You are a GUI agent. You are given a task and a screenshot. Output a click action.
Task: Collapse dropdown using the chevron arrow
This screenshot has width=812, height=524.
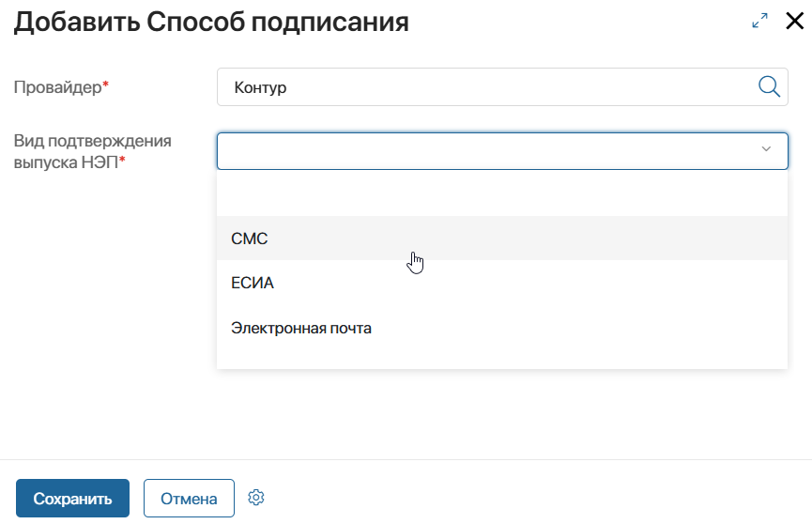(x=766, y=149)
